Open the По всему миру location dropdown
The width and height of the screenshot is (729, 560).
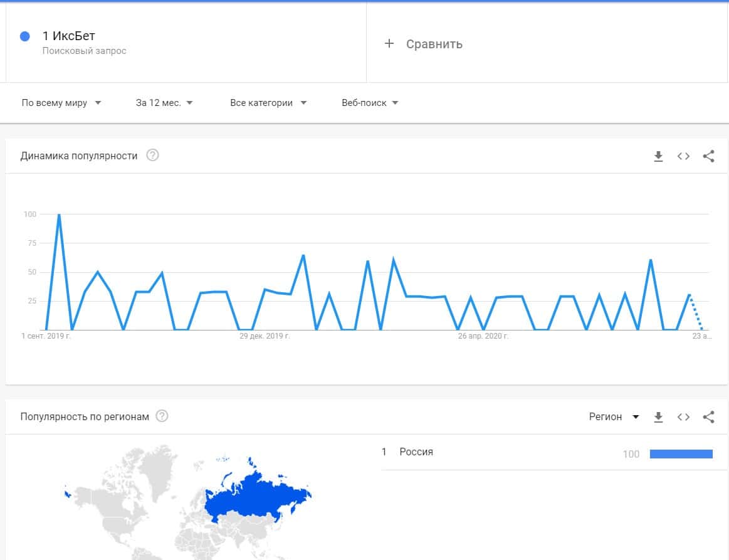[61, 103]
